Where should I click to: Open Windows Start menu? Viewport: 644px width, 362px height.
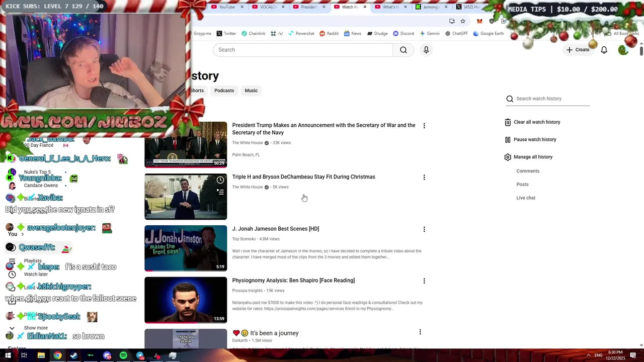(8, 355)
